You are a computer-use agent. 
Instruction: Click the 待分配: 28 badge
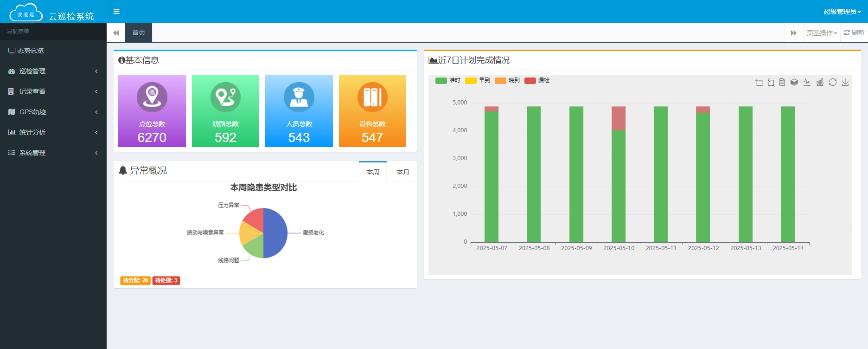[135, 280]
